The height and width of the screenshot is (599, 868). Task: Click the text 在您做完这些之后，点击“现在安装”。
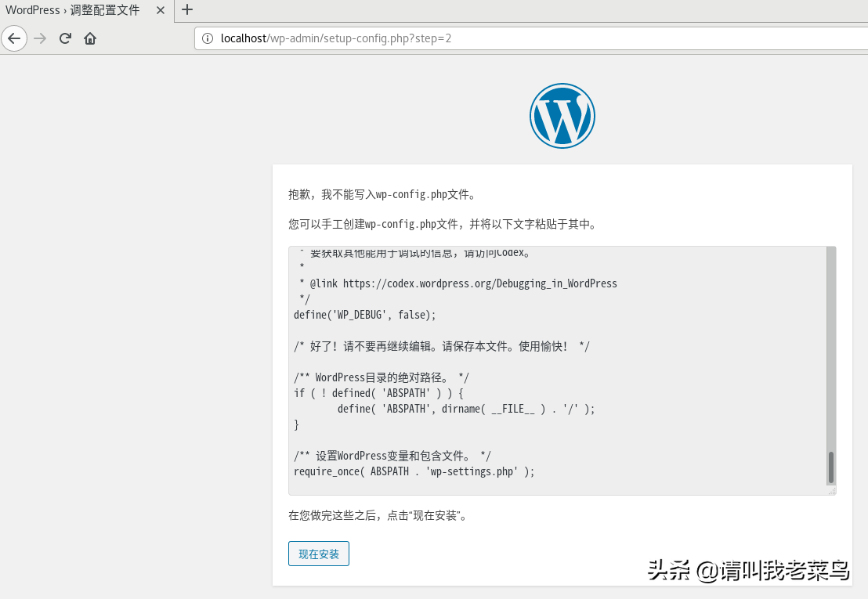378,515
